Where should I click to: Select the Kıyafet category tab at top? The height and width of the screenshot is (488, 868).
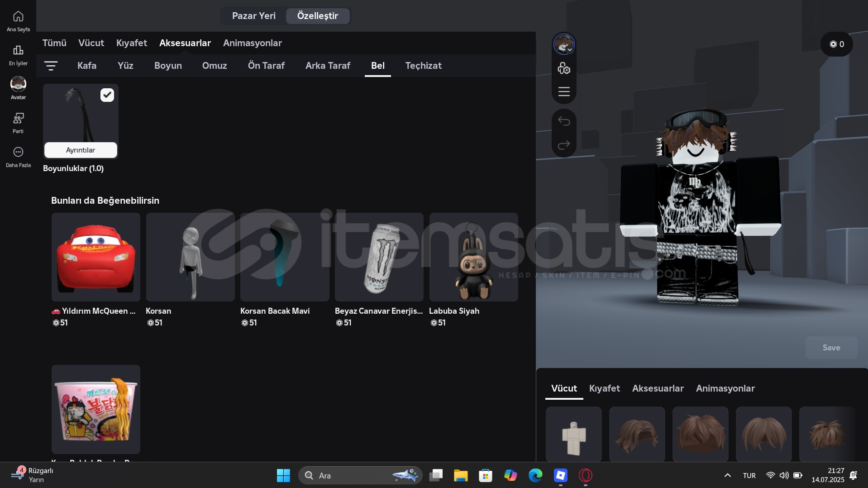[132, 43]
